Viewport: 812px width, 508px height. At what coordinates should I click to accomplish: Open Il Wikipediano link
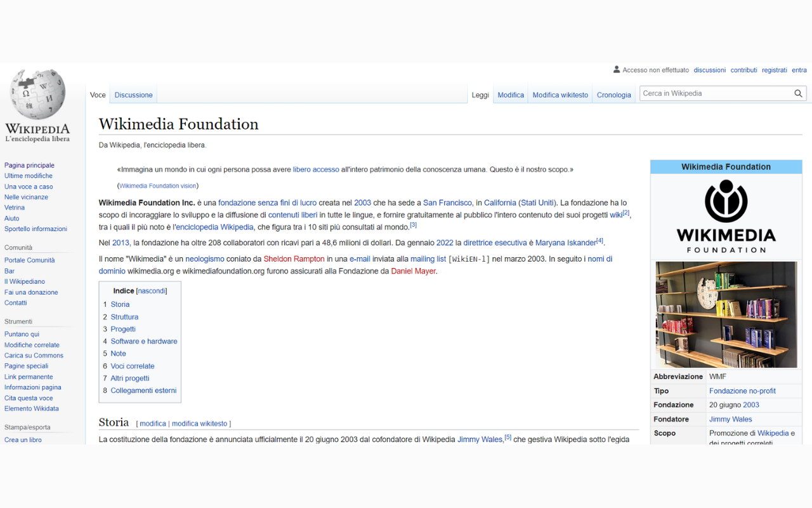25,281
